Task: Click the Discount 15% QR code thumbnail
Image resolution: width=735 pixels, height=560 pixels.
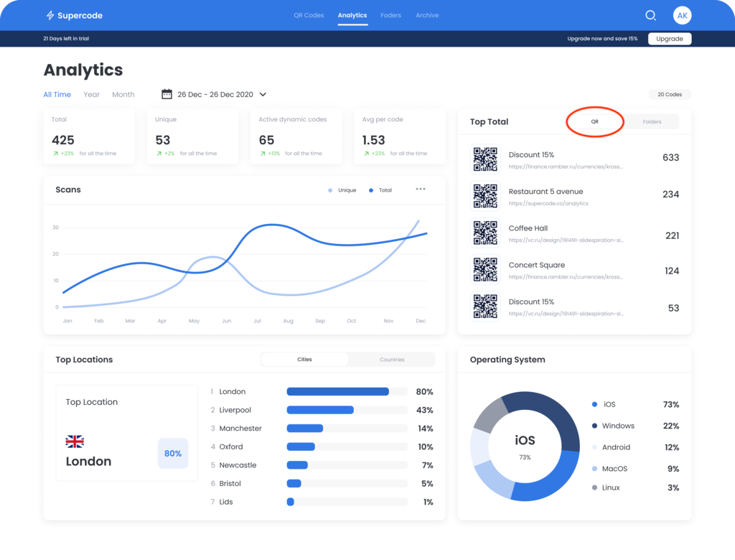Action: (x=484, y=158)
